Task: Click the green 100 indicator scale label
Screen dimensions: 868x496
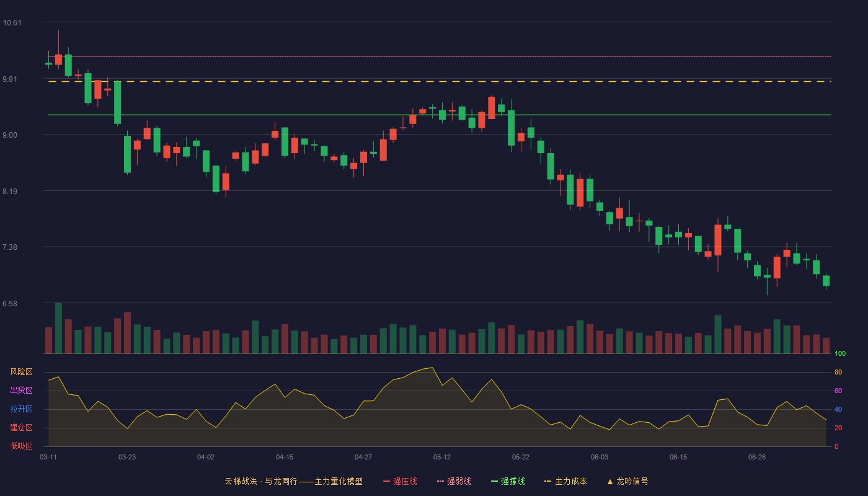Action: [x=840, y=354]
